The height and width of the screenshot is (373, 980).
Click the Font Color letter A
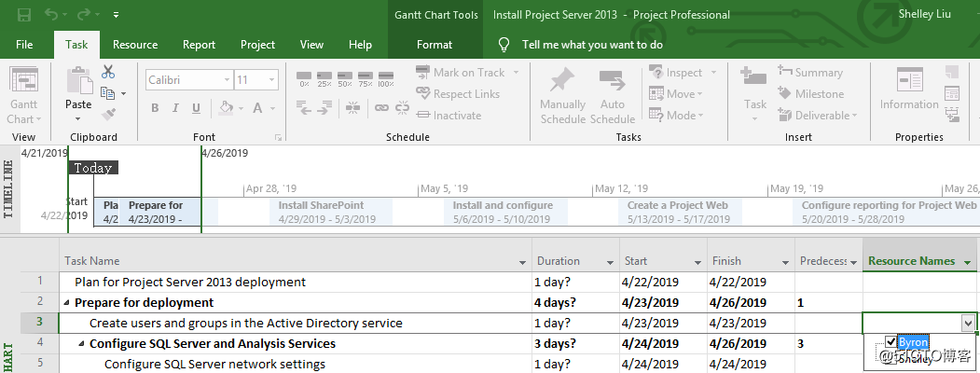pyautogui.click(x=256, y=108)
